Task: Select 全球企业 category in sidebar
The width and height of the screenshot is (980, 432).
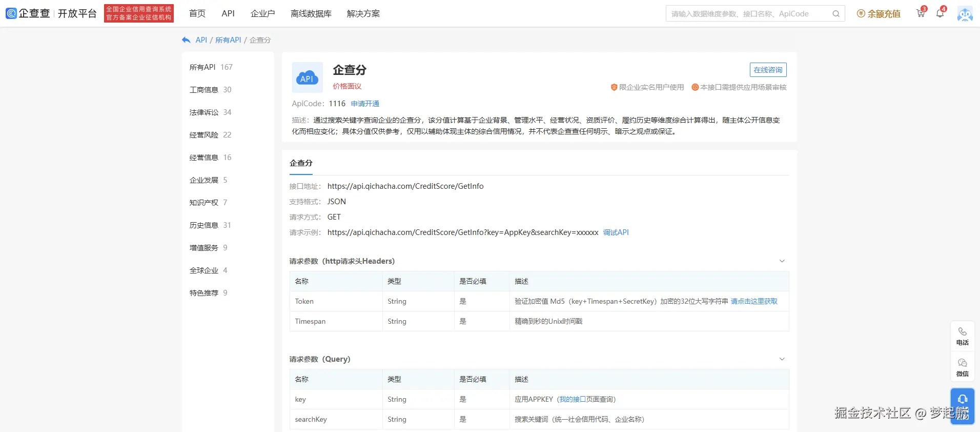Action: 209,270
